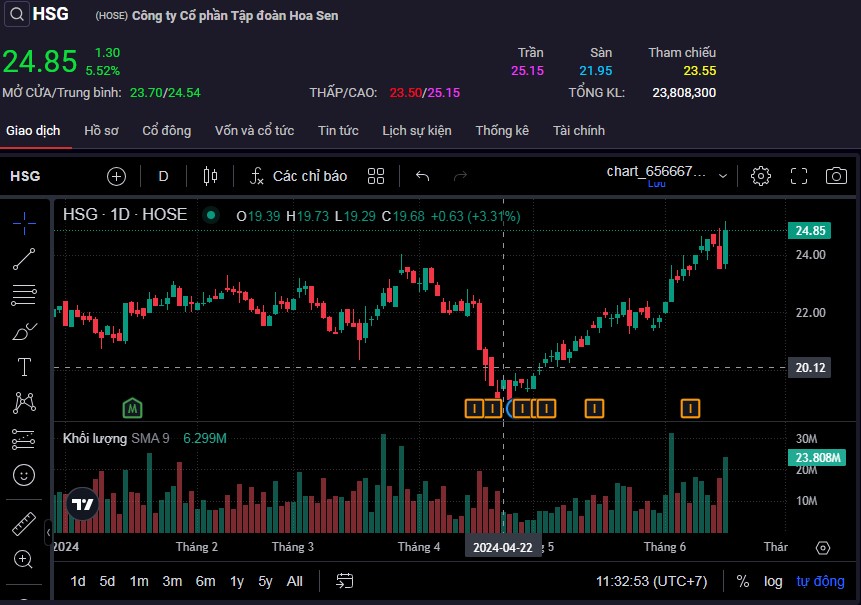This screenshot has width=861, height=605.
Task: Set the date range to 6m
Action: 205,581
